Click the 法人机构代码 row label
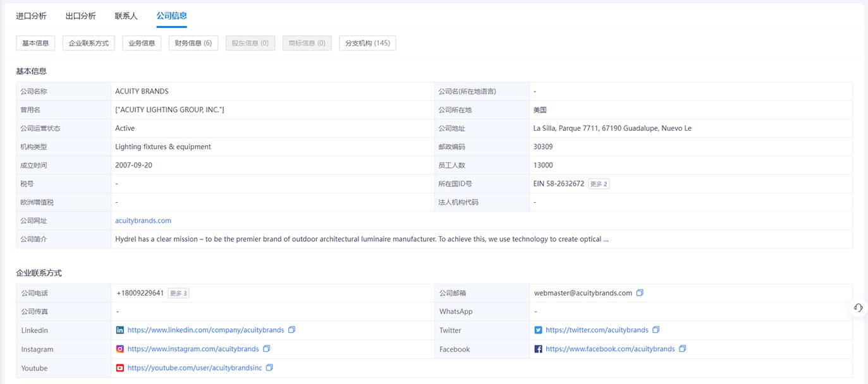 [458, 202]
